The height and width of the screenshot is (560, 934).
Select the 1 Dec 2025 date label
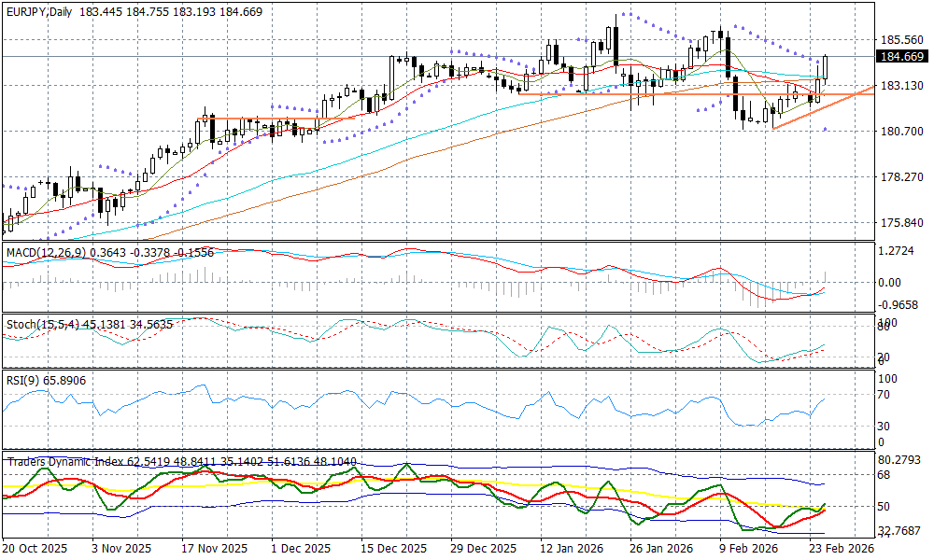[x=295, y=550]
